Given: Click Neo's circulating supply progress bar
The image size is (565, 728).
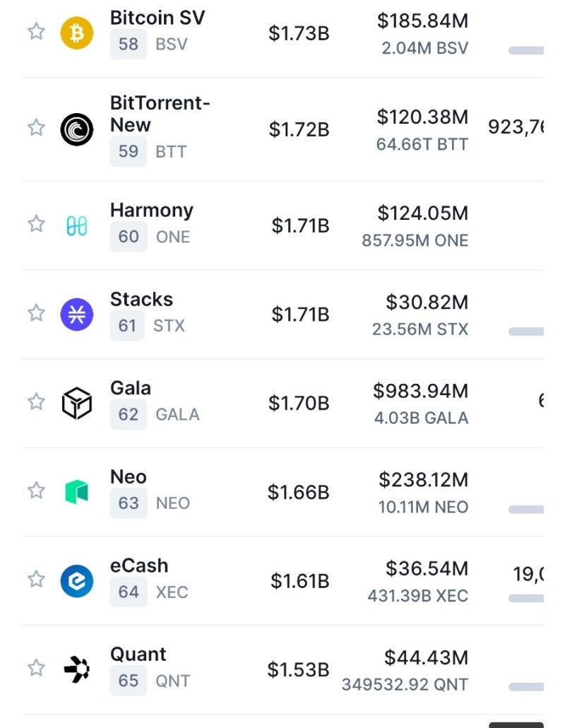Looking at the screenshot, I should [526, 509].
